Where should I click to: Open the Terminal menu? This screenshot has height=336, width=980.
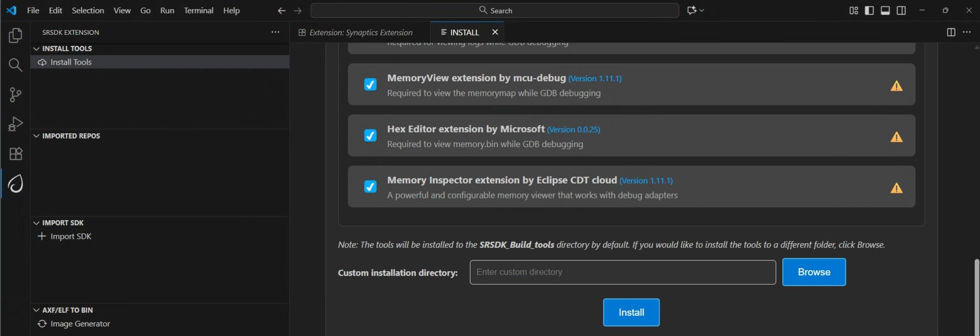pos(198,10)
